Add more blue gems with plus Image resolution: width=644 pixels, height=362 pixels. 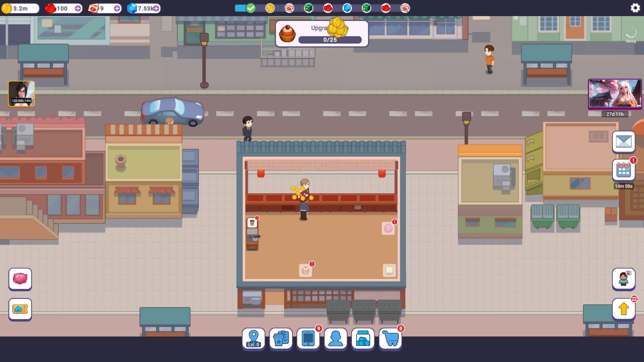[x=156, y=8]
